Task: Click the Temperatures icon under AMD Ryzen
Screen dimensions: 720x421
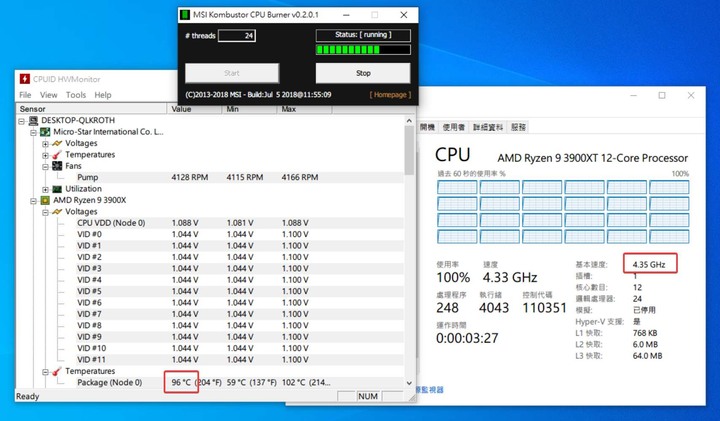Action: point(57,371)
